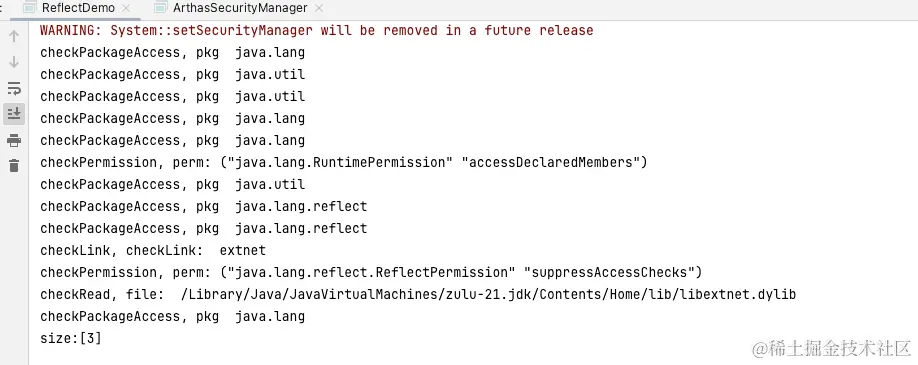Switch to the ReflectDemo run tab
This screenshot has width=918, height=365.
click(x=78, y=8)
